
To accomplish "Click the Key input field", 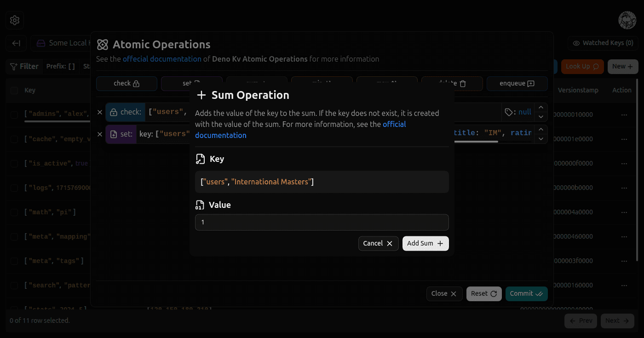I will 322,182.
